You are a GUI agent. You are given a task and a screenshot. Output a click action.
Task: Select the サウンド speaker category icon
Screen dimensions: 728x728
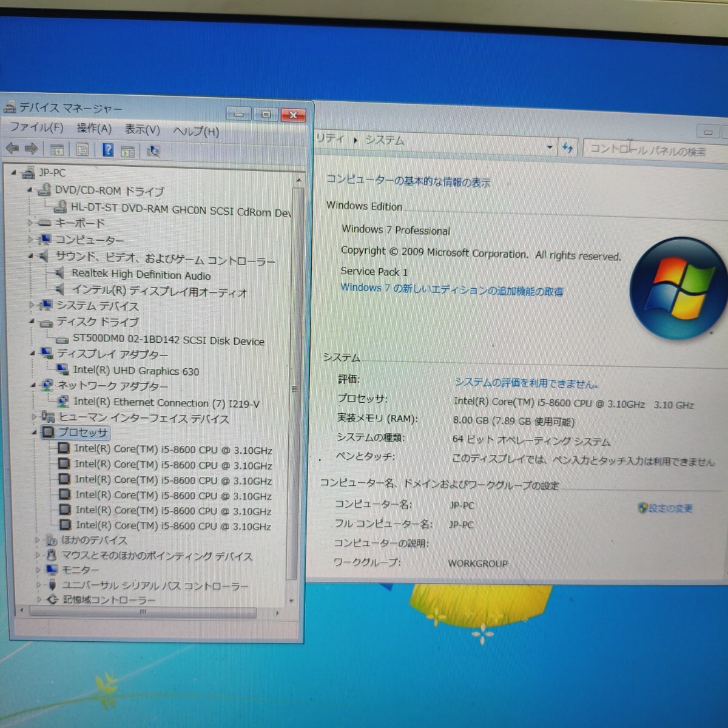tap(44, 257)
